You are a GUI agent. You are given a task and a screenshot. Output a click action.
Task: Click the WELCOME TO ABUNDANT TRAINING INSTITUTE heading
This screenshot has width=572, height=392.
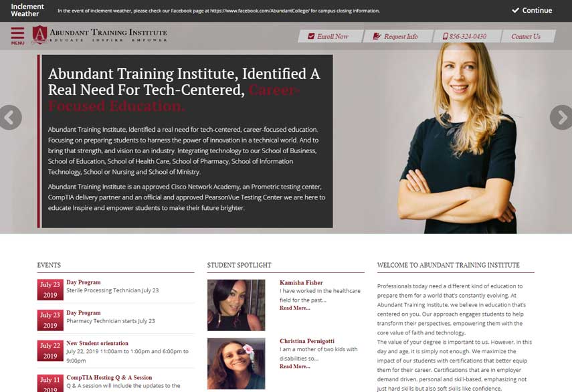(448, 265)
